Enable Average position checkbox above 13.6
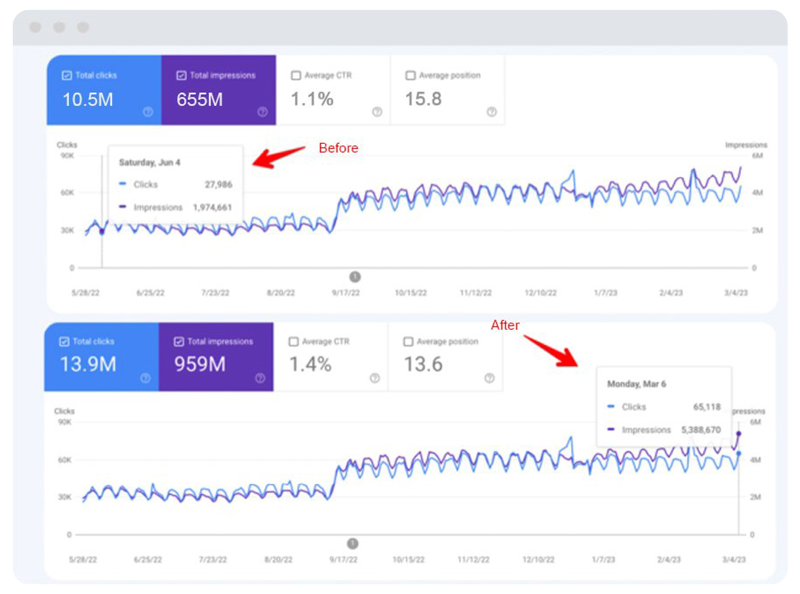The image size is (800, 594). [x=409, y=341]
